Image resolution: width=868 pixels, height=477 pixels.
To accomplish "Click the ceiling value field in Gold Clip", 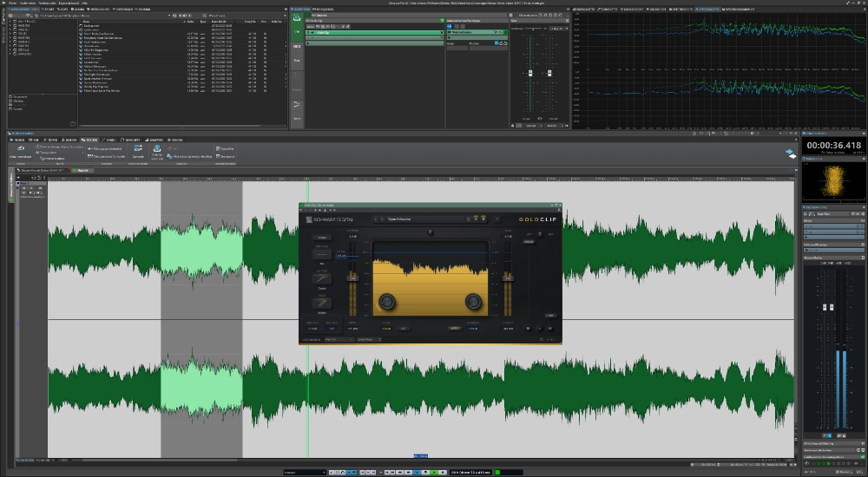I will point(341,256).
